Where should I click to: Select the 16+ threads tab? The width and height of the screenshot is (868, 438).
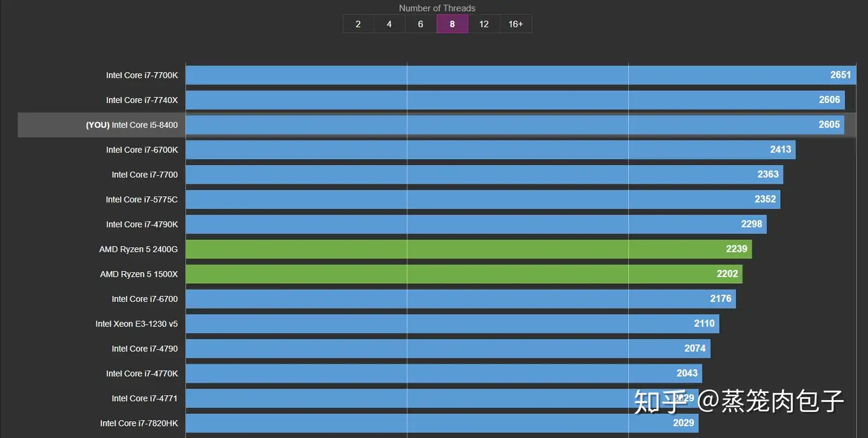tap(515, 24)
